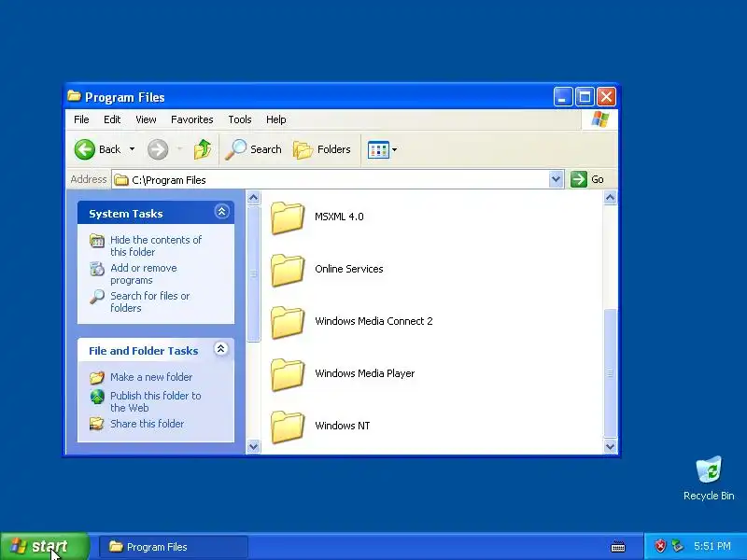Toggle the Folders pane button

pos(322,149)
